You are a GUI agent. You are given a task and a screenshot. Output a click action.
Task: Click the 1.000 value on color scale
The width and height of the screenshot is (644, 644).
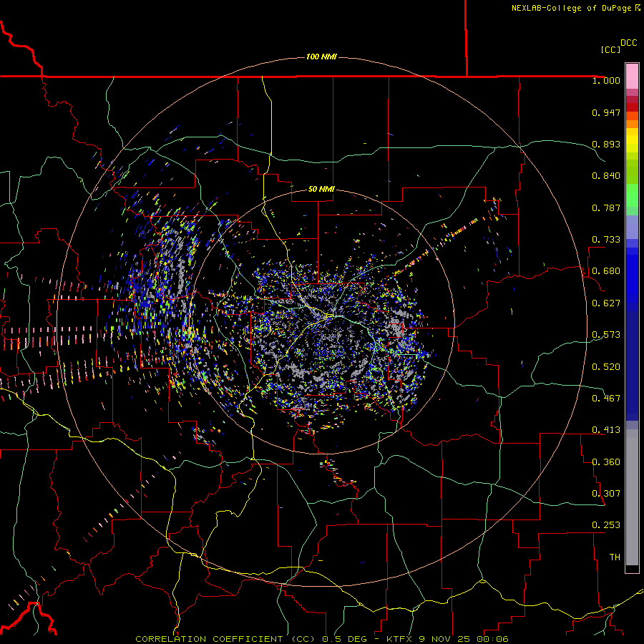(x=606, y=80)
